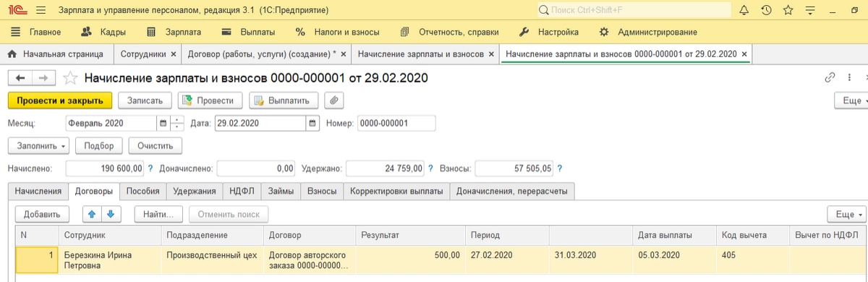Click the search magnifier icon
Image resolution: width=868 pixels, height=282 pixels.
[544, 11]
